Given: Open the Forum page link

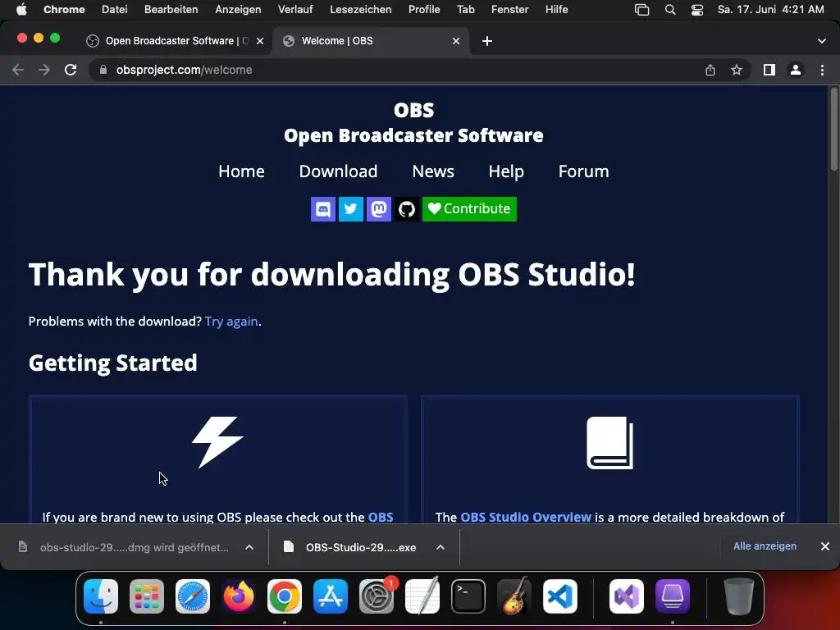Looking at the screenshot, I should (x=583, y=171).
